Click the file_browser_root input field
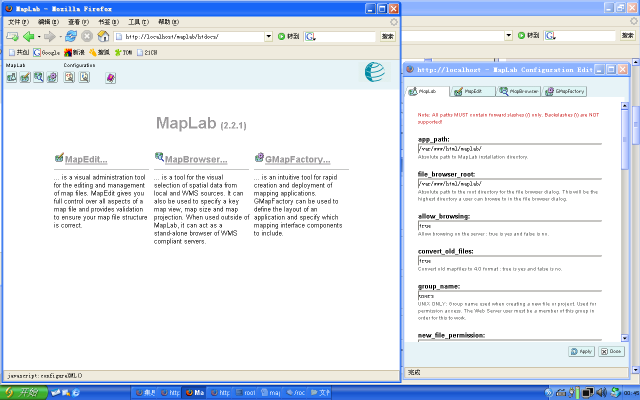This screenshot has height=400, width=640. coord(509,184)
